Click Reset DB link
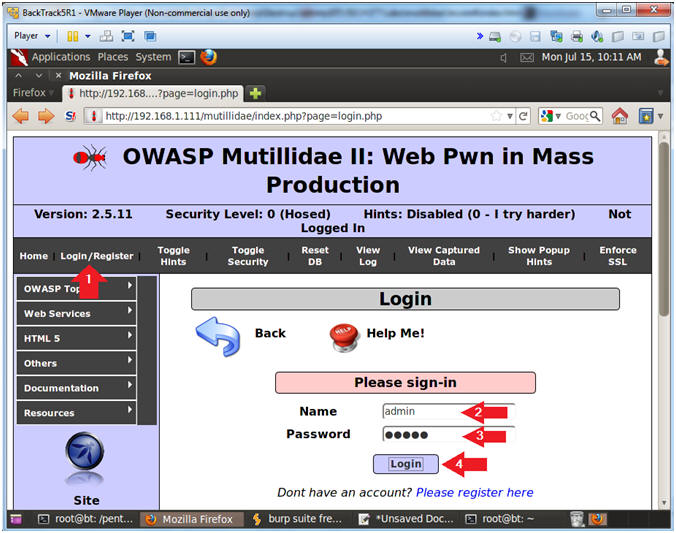676x533 pixels. tap(315, 256)
